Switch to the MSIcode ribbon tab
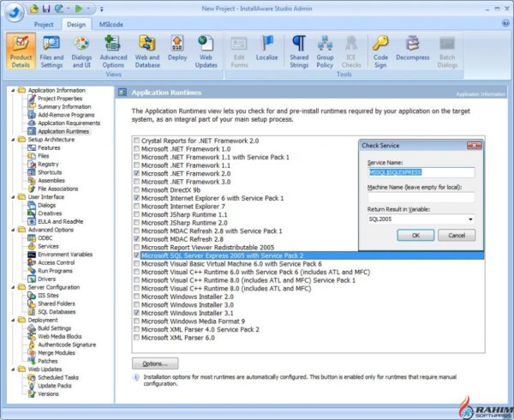The height and width of the screenshot is (420, 514). point(111,24)
